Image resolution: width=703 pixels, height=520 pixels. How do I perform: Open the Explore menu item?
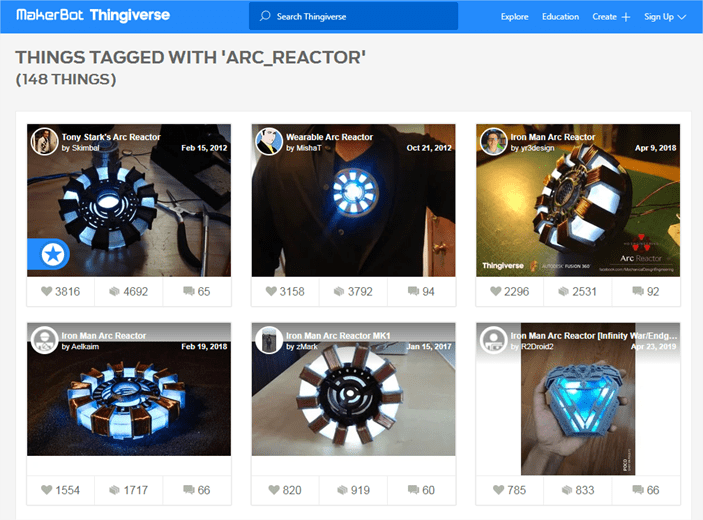(x=514, y=17)
